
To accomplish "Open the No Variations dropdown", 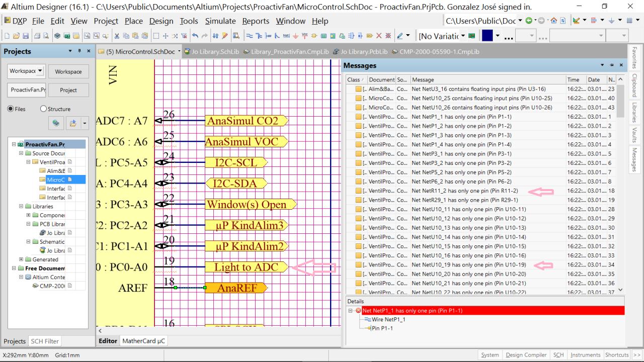I will point(464,36).
